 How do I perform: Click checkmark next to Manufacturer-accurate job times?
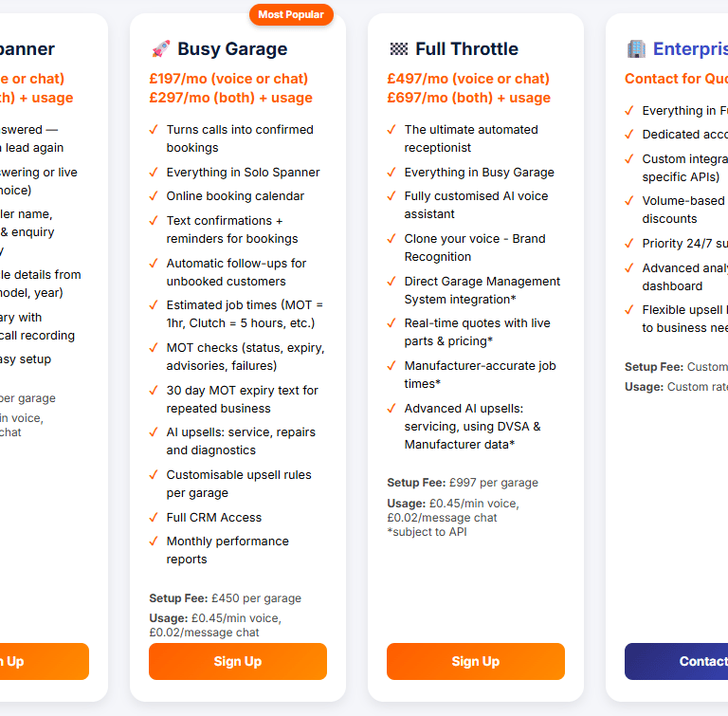click(391, 366)
